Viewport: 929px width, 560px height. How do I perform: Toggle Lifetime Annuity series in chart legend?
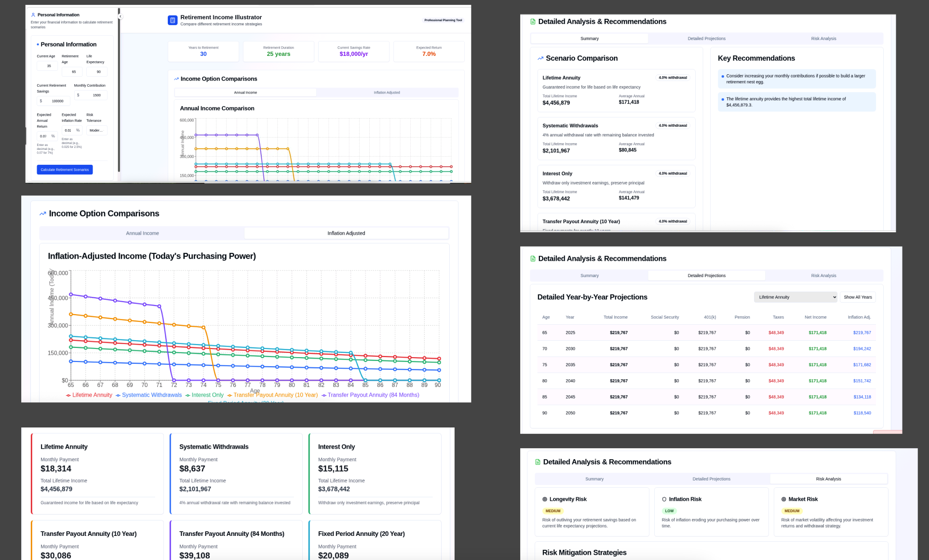[x=89, y=395]
